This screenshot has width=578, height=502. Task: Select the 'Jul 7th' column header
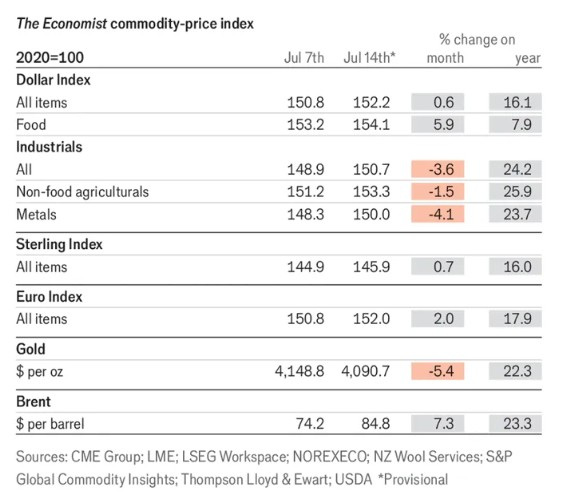point(304,58)
